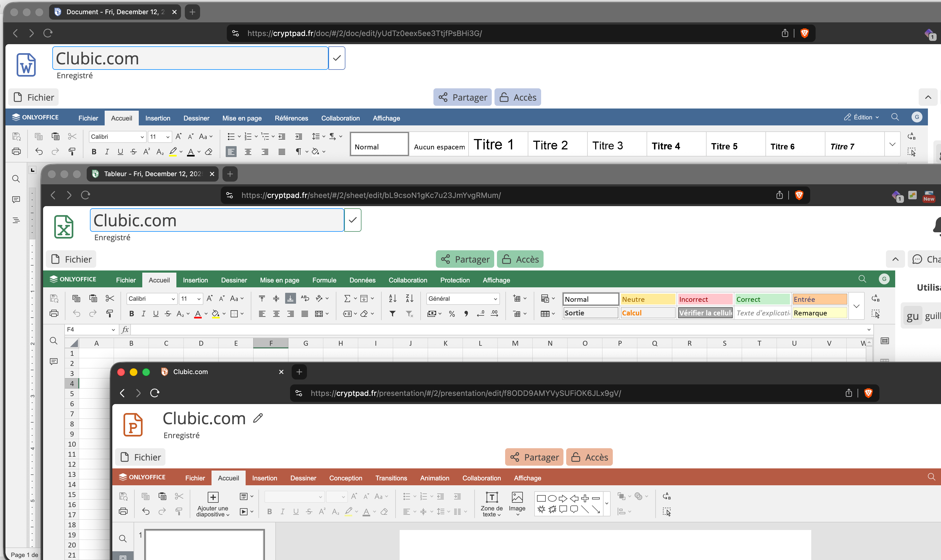
Task: Click search magnifier in Tableur ribbon header
Action: [862, 279]
